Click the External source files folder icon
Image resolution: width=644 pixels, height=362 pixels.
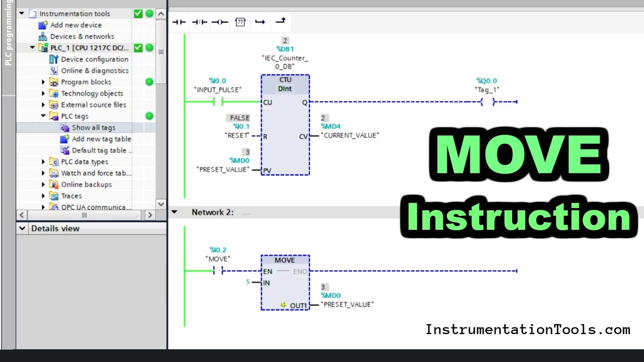pos(54,105)
